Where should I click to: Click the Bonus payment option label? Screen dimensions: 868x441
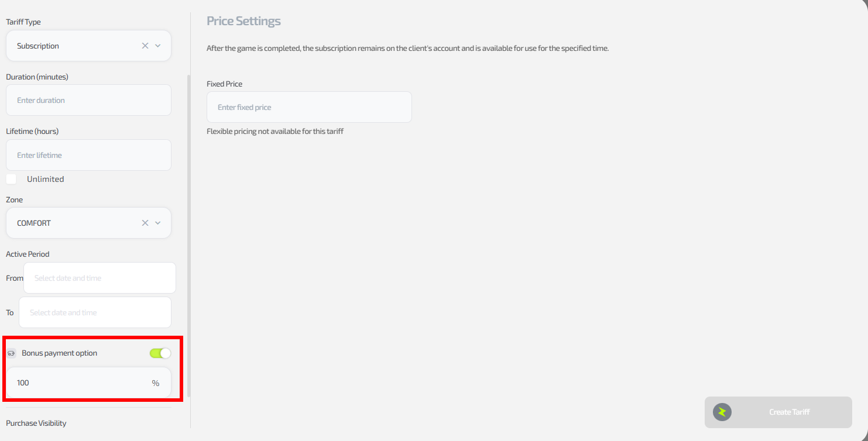click(x=60, y=353)
